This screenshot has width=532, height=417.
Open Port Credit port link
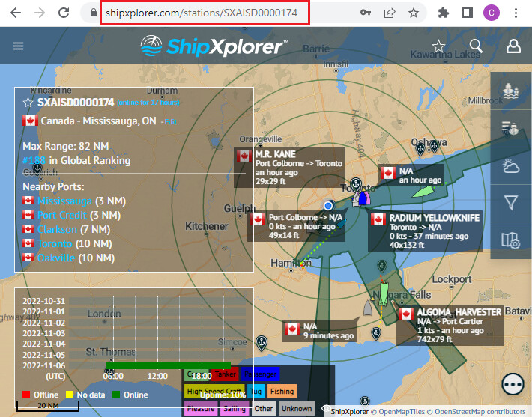(x=62, y=216)
